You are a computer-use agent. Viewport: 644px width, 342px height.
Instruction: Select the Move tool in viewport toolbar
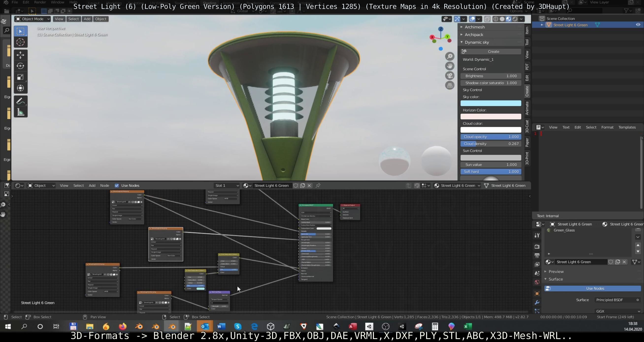20,55
